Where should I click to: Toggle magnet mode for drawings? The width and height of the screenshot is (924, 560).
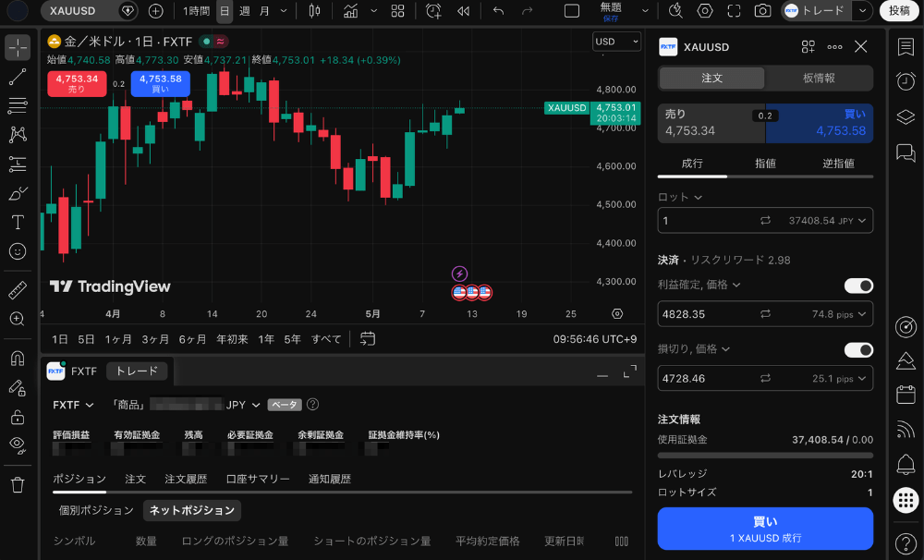coord(18,358)
